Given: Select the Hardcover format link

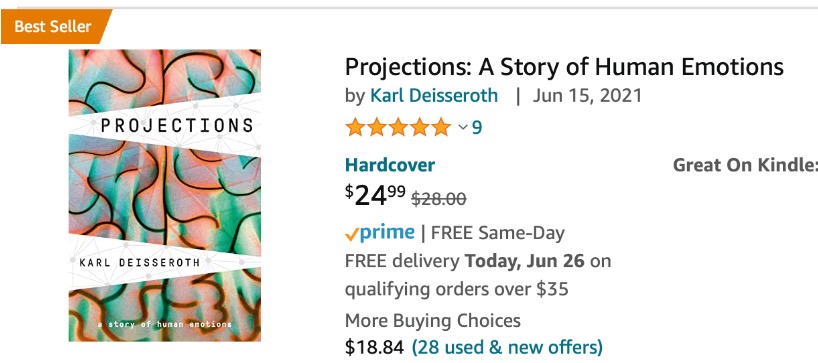Looking at the screenshot, I should tap(390, 165).
